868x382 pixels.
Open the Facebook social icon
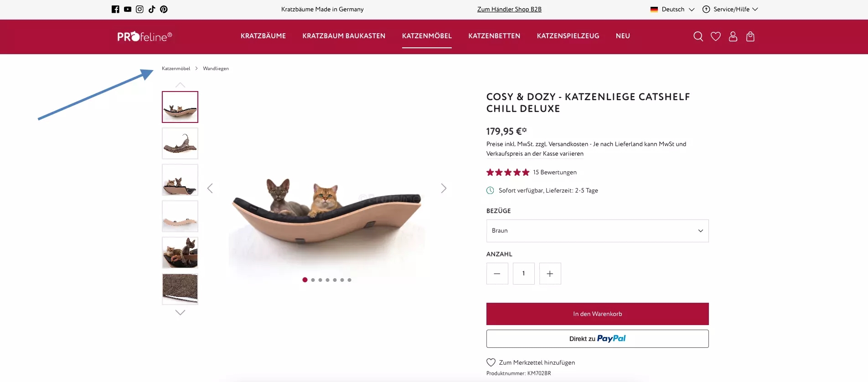click(115, 9)
